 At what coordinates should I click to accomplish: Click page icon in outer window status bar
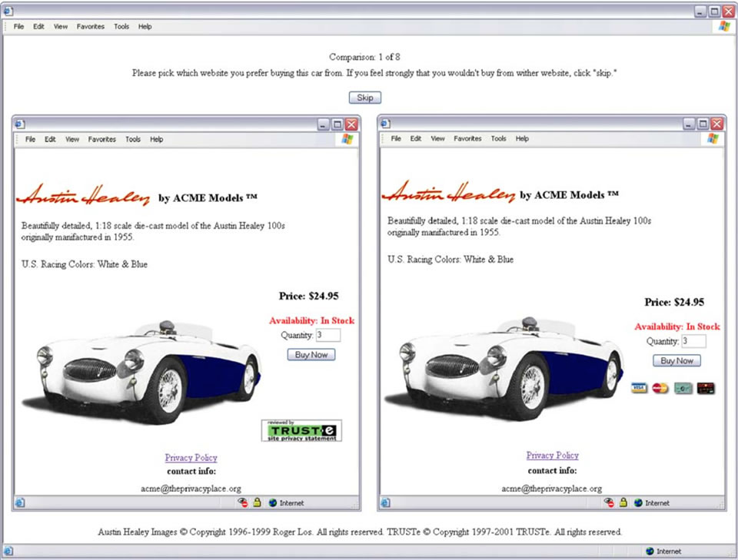[x=8, y=551]
